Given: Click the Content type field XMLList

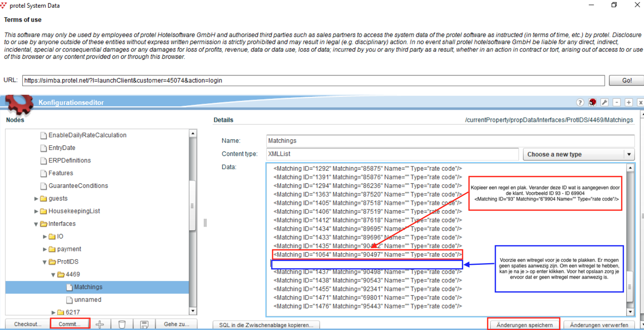Looking at the screenshot, I should tap(392, 154).
